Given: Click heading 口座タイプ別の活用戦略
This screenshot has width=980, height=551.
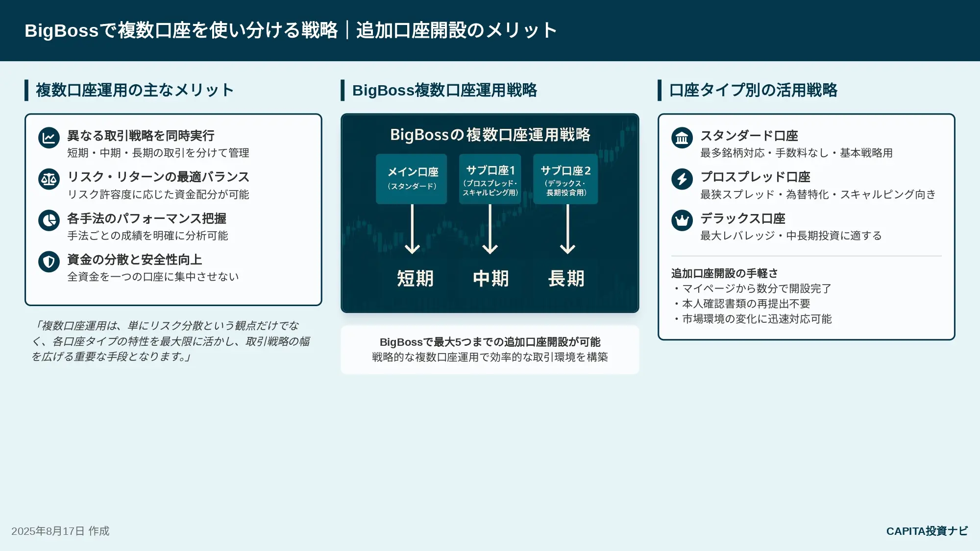Looking at the screenshot, I should [753, 90].
